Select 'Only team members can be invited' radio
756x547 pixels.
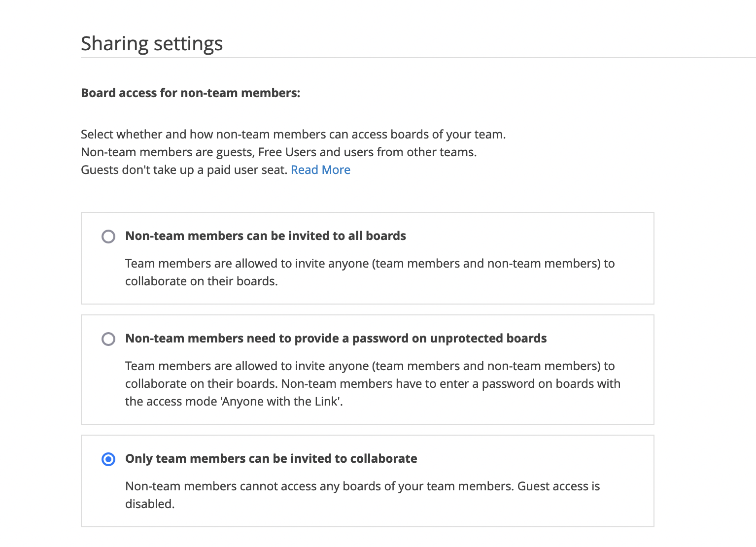click(x=108, y=459)
